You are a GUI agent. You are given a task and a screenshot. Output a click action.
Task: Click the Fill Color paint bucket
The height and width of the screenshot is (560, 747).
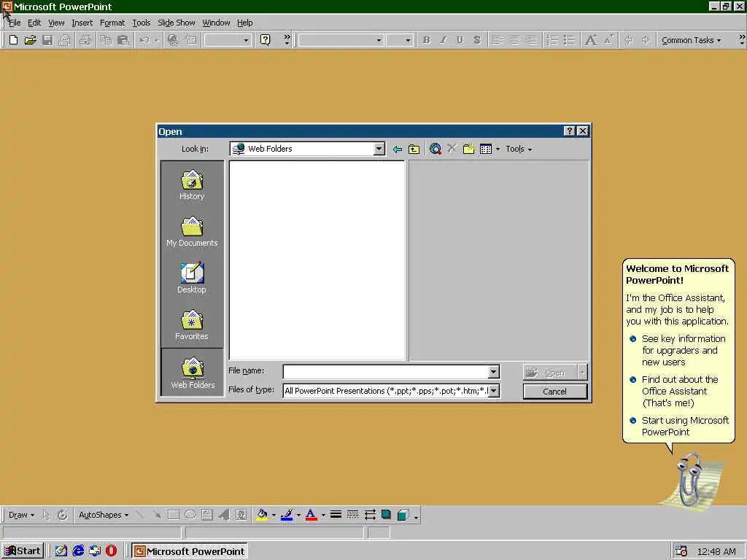262,515
